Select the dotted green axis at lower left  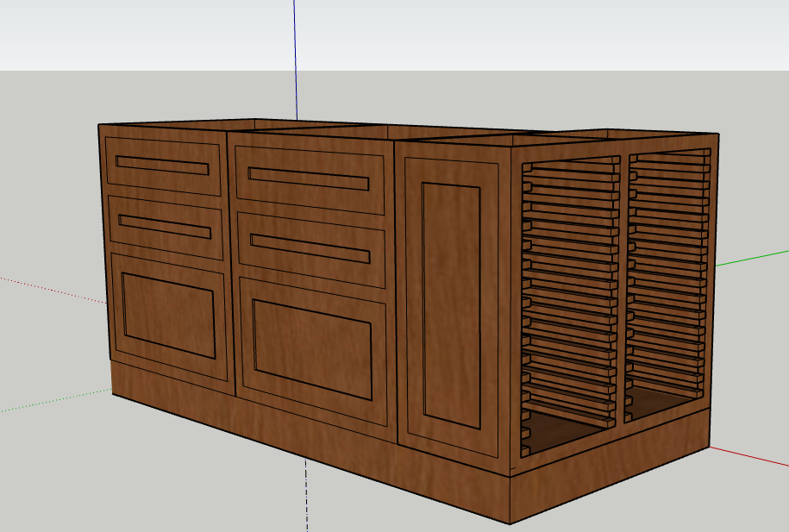(x=52, y=401)
